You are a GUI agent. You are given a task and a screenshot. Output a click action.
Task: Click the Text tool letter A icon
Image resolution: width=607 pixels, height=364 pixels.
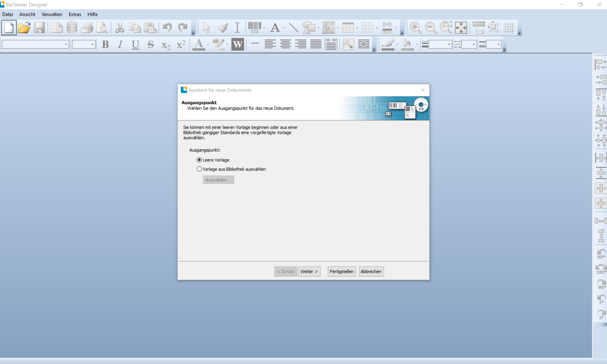(275, 28)
